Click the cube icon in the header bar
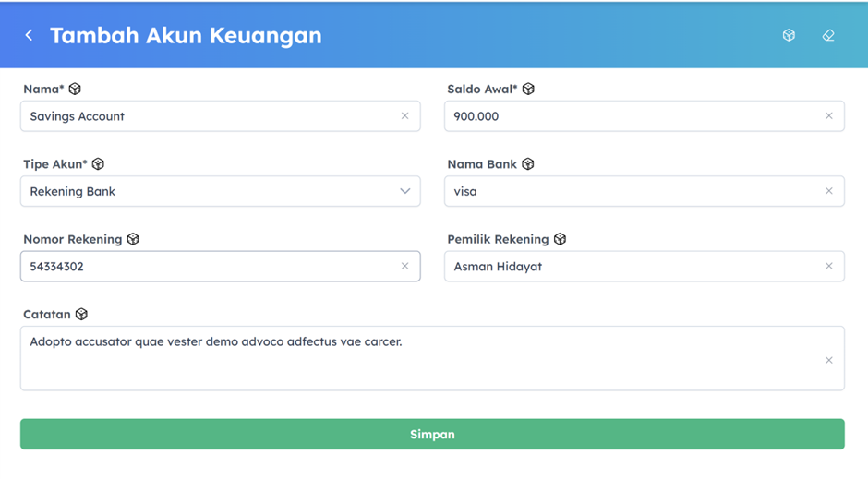 [x=789, y=35]
